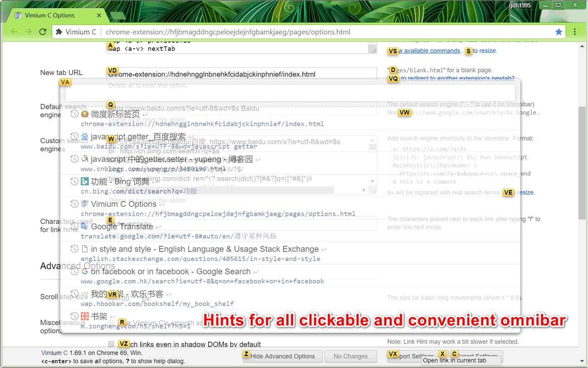Click the Vimium C extension puzzle icon
The height and width of the screenshot is (368, 588).
tap(59, 32)
